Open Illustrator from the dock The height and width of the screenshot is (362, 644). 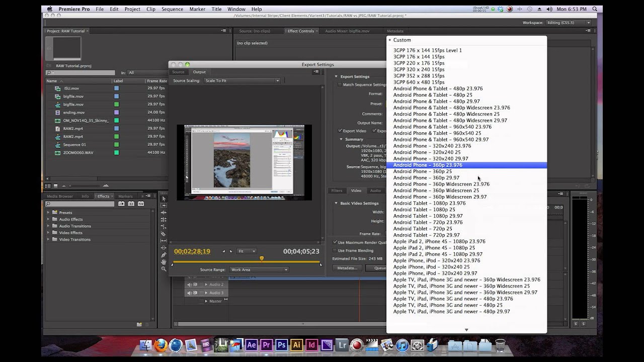[x=297, y=345]
